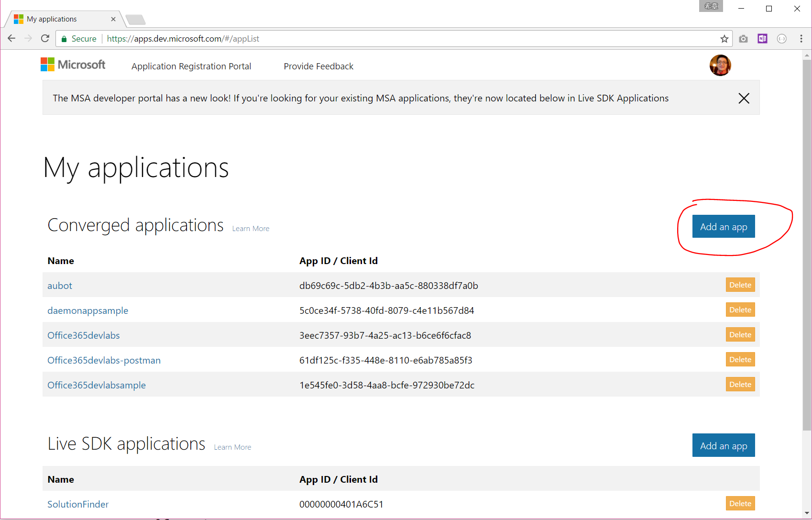812x520 pixels.
Task: Select client ID 5c0ce34f-5738-40fd-8079-c4e11b567d84
Action: coord(387,310)
